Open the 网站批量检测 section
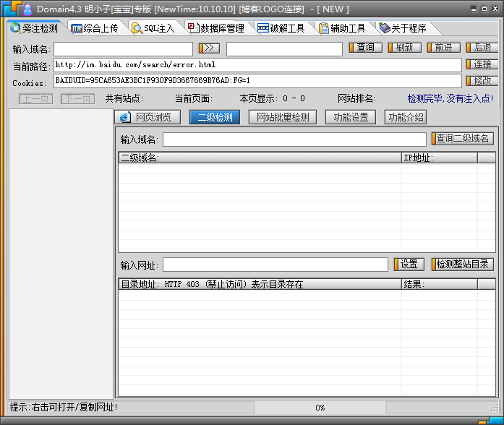Viewport: 504px width, 425px height. (x=282, y=117)
